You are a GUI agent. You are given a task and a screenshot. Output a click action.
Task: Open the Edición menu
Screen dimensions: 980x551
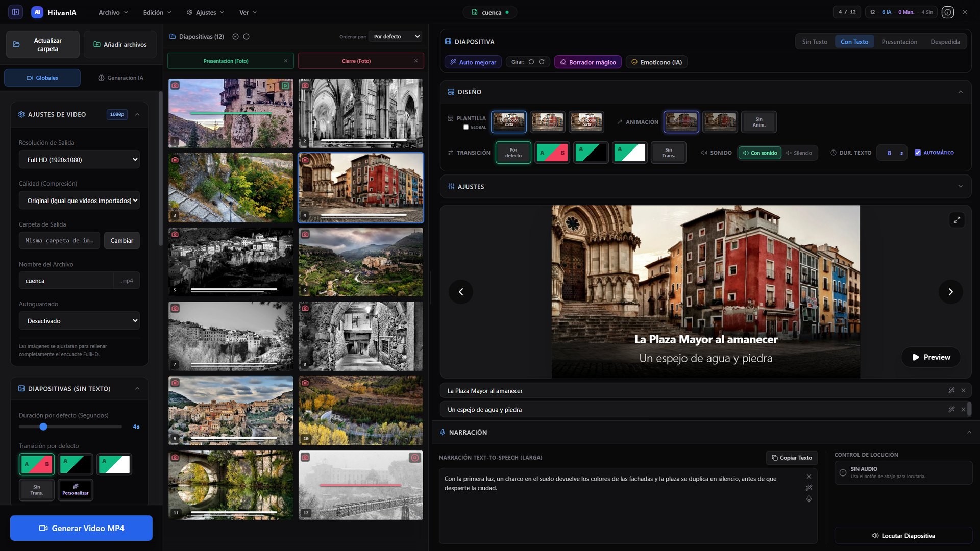pyautogui.click(x=157, y=12)
